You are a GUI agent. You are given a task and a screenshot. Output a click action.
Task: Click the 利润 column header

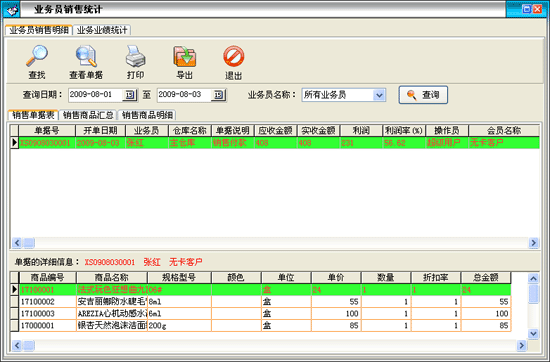[361, 130]
